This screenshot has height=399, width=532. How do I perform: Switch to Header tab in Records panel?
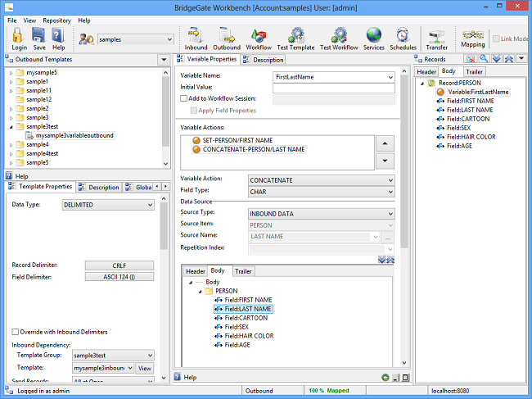pyautogui.click(x=426, y=72)
